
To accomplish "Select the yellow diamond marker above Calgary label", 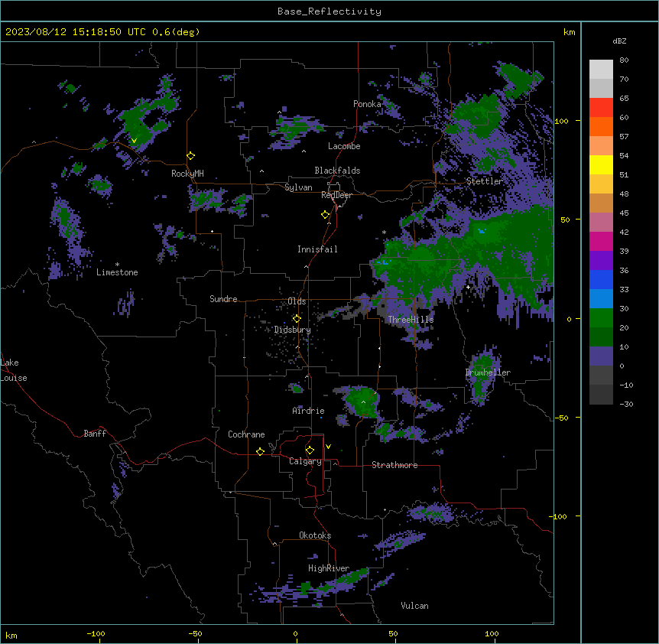I will [310, 450].
